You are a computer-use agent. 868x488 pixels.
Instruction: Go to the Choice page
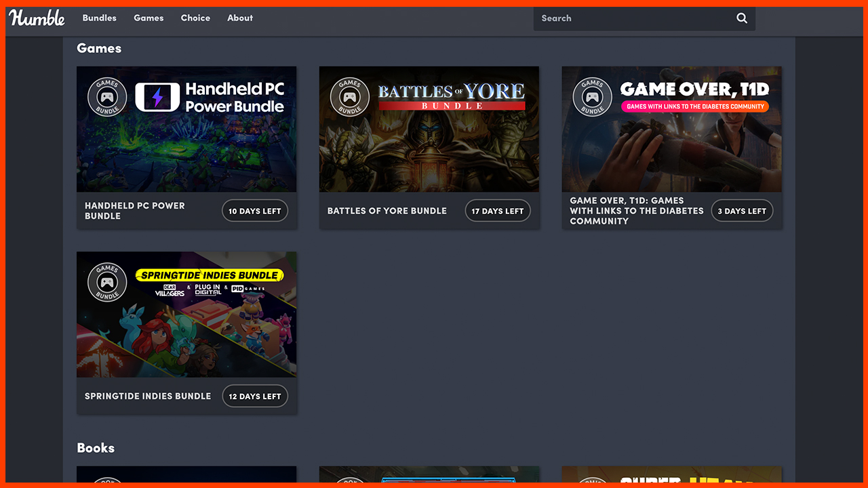[195, 18]
